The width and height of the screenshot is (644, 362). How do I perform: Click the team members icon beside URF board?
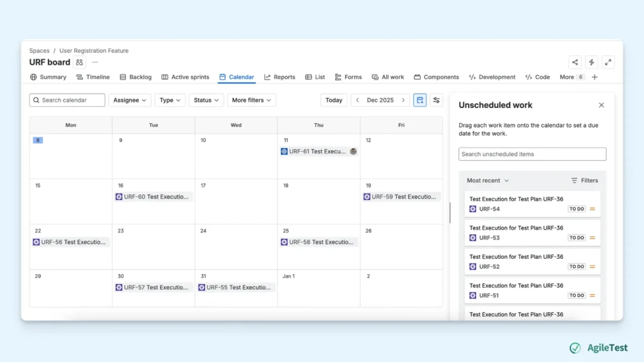(79, 62)
